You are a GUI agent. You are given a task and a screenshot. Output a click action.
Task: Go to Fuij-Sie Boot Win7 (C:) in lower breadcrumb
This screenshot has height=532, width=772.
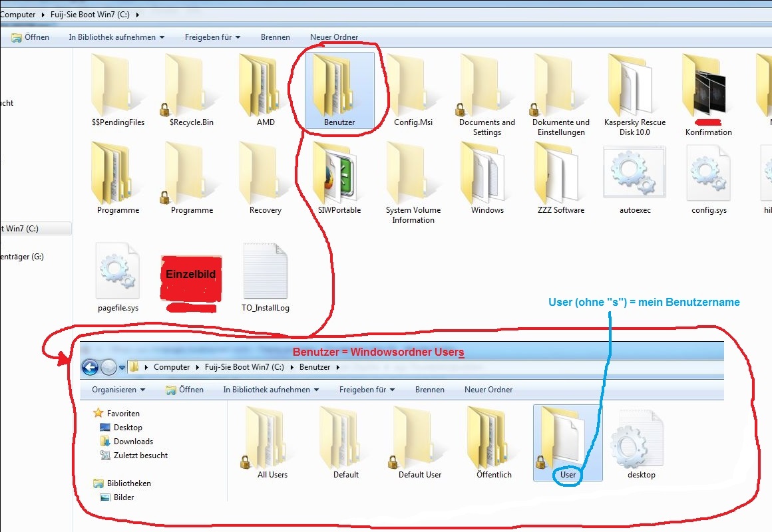(244, 367)
